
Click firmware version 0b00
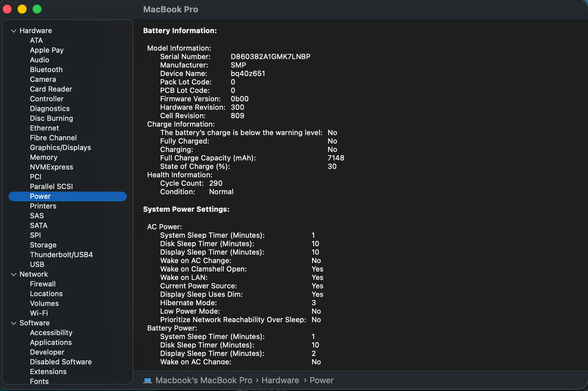240,99
